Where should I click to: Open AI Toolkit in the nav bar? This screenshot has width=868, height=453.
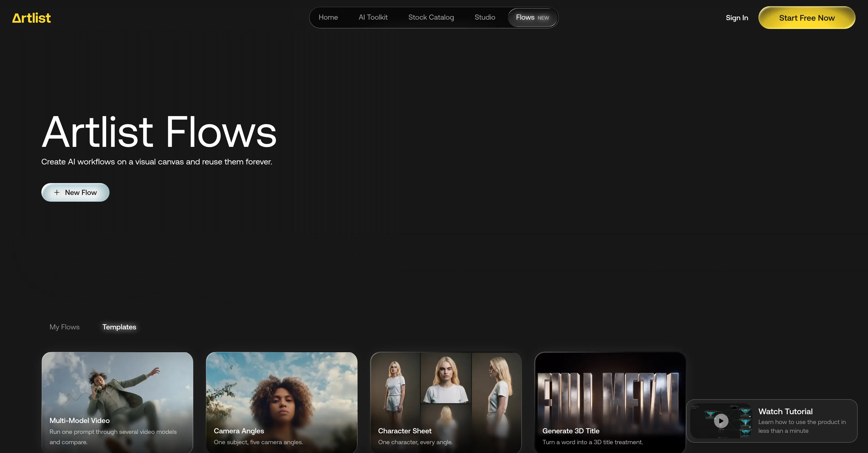pyautogui.click(x=373, y=17)
